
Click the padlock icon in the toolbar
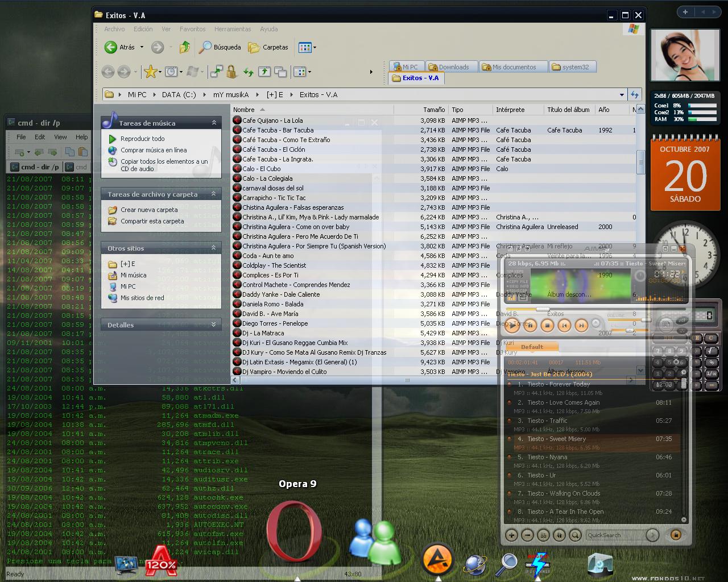(x=231, y=72)
